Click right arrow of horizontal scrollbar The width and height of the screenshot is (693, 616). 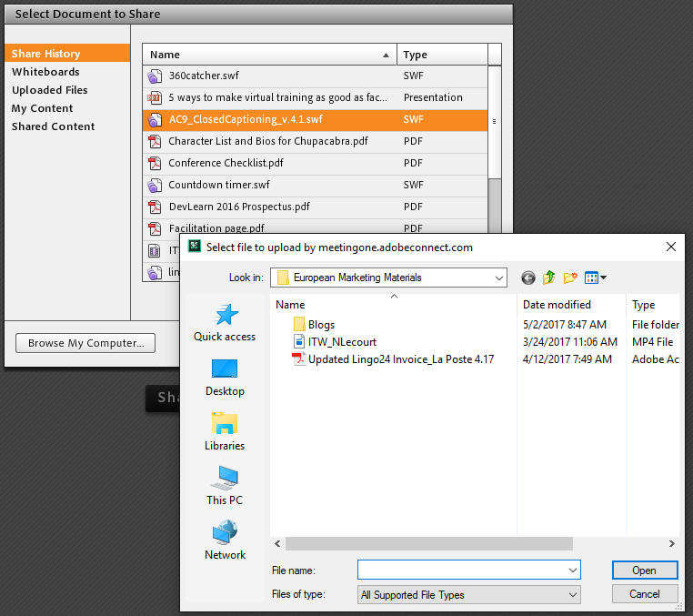click(x=672, y=543)
